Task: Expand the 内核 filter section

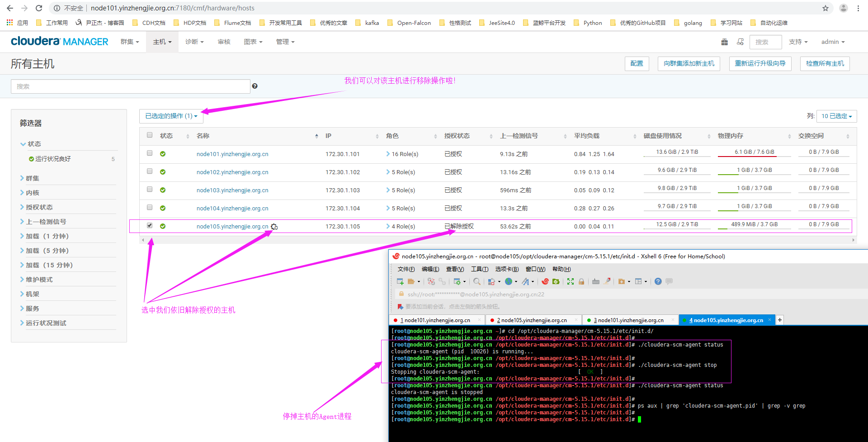Action: tap(29, 193)
